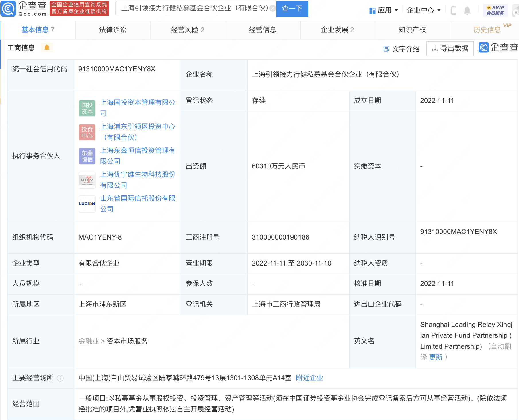Click the mobile phone icon in the header
Viewport: 519px width, 420px height.
[454, 11]
